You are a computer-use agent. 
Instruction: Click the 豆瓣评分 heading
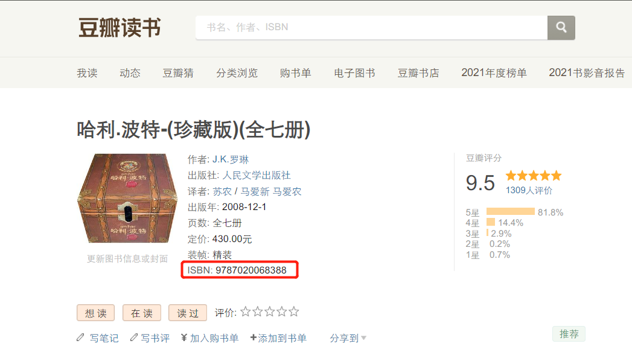coord(484,158)
